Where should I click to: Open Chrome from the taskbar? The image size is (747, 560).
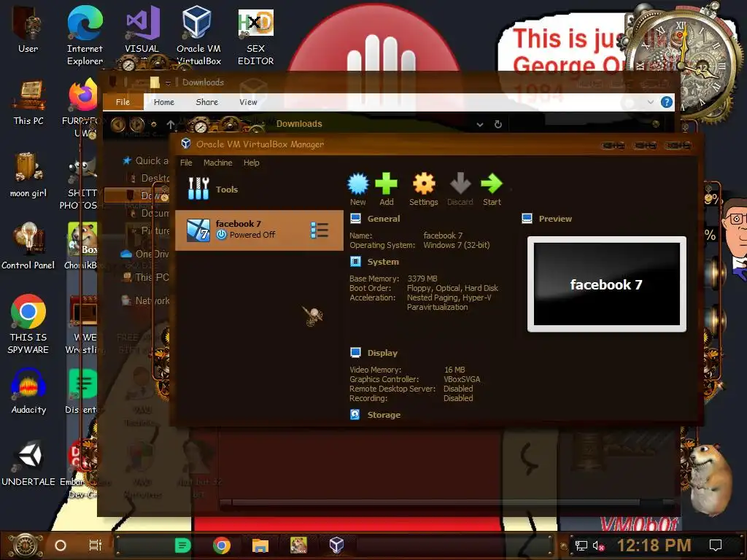pyautogui.click(x=222, y=545)
